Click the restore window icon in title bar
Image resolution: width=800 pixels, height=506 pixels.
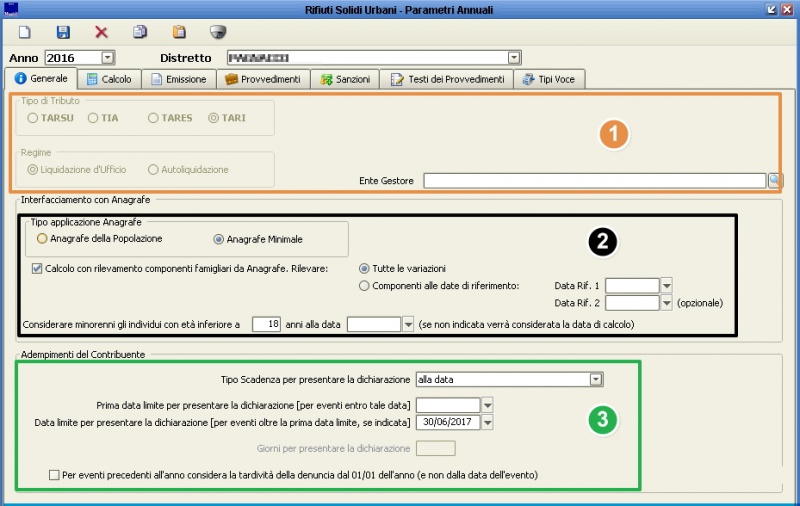coord(772,9)
